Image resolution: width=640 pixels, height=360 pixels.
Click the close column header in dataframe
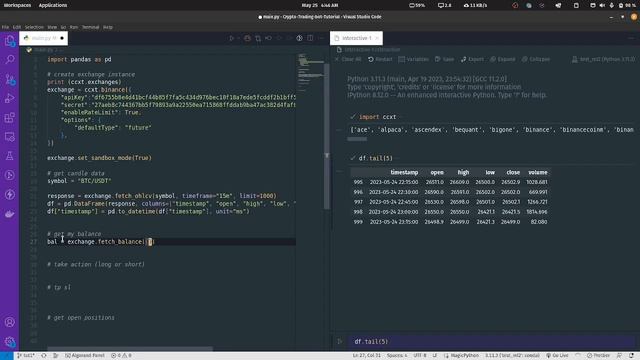tap(513, 172)
